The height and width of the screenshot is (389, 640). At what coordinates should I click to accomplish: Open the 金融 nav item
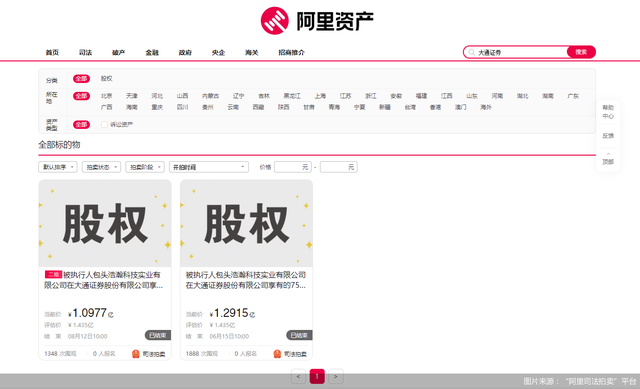tap(152, 52)
